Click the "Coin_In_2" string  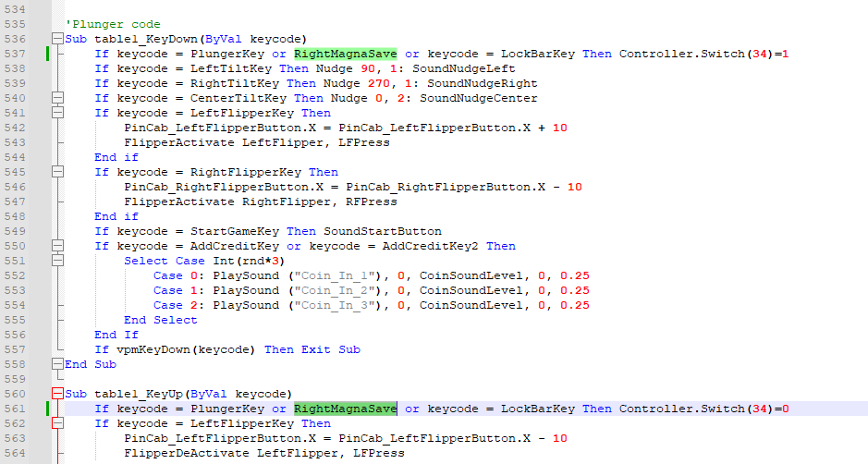coord(337,290)
